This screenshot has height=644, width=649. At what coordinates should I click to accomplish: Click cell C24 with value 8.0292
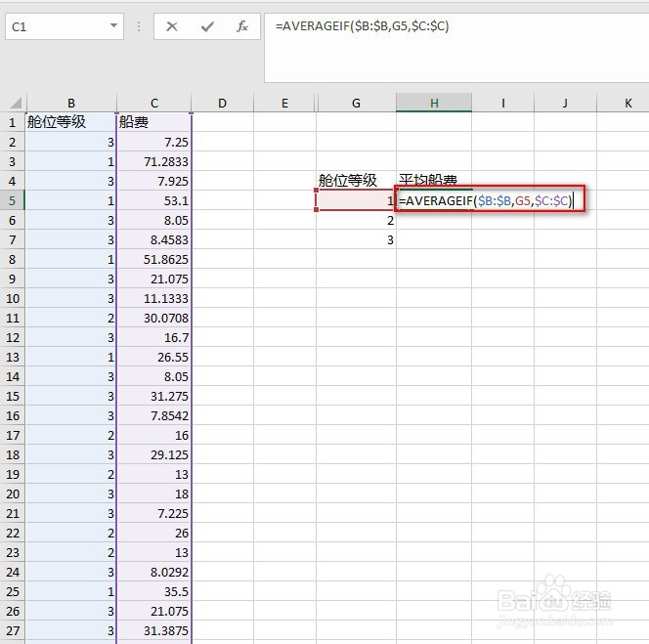[x=154, y=572]
